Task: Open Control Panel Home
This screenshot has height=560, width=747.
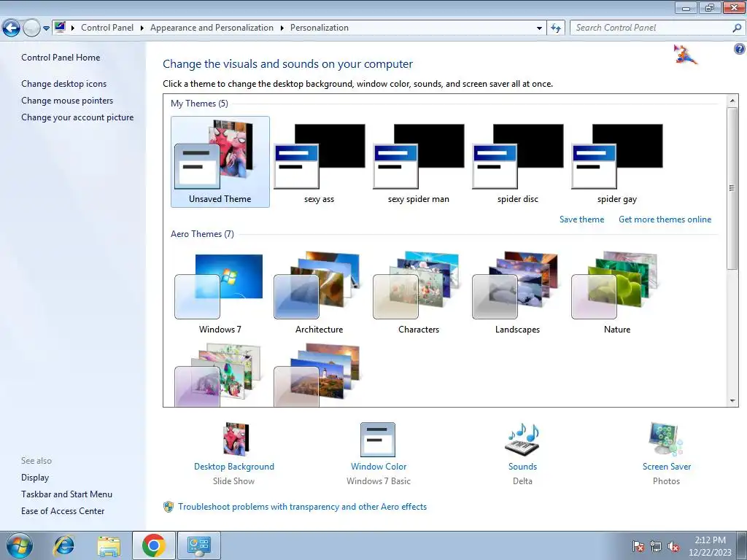Action: [61, 57]
